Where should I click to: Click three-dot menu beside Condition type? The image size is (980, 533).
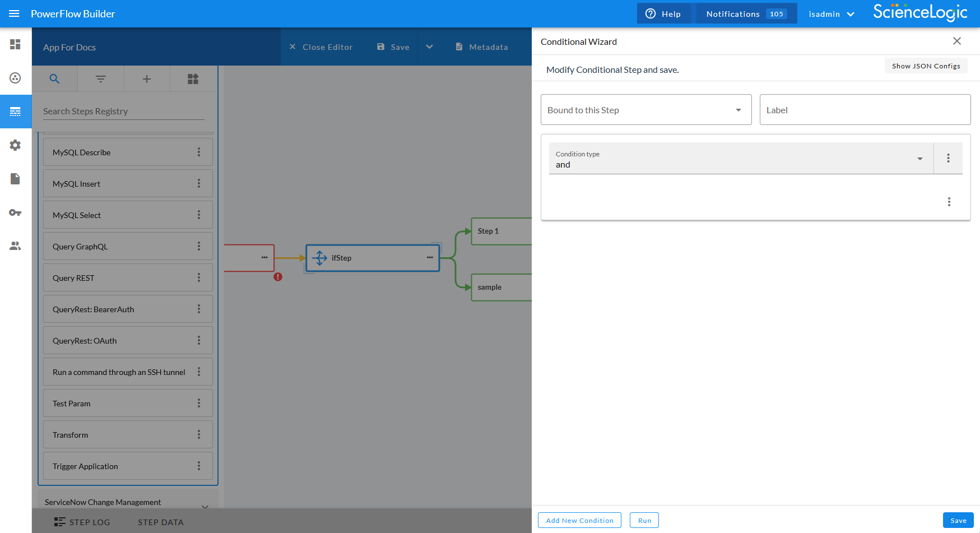click(948, 158)
